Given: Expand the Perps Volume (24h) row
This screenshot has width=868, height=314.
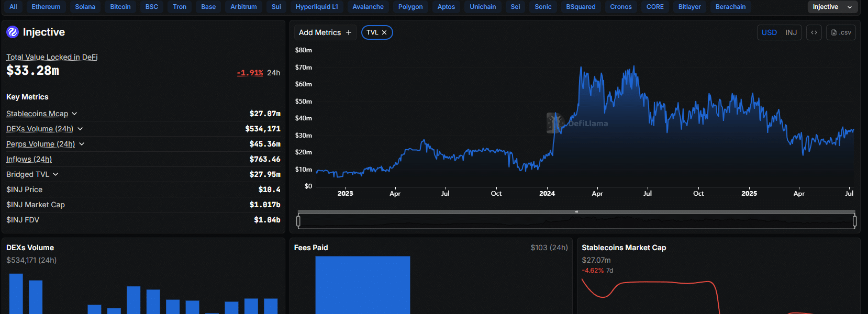Looking at the screenshot, I should [82, 144].
